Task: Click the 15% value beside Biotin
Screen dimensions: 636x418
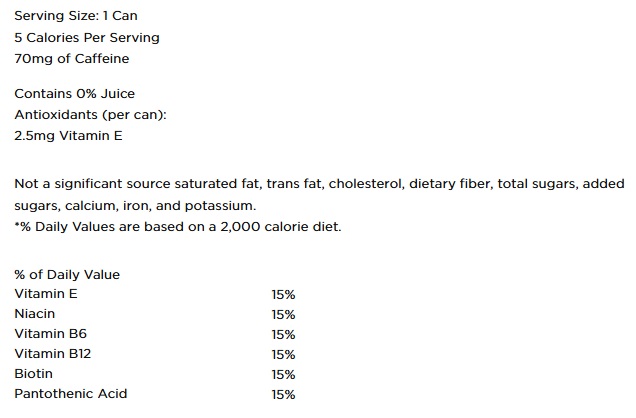Action: [283, 375]
